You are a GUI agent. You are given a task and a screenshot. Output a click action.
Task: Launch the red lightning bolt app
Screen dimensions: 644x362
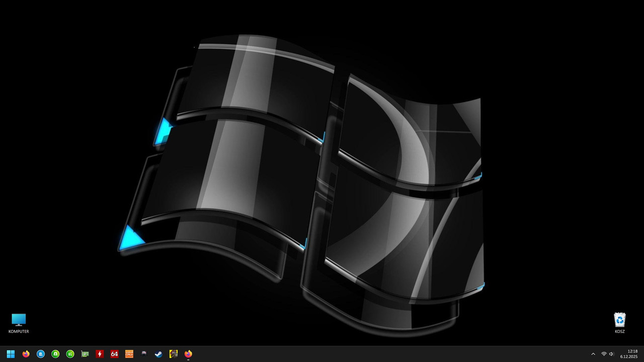coord(100,354)
